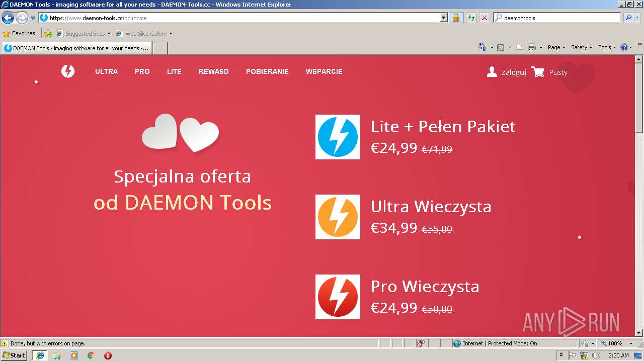This screenshot has height=362, width=644.
Task: Refresh the page with the green arrows icon
Action: click(471, 18)
